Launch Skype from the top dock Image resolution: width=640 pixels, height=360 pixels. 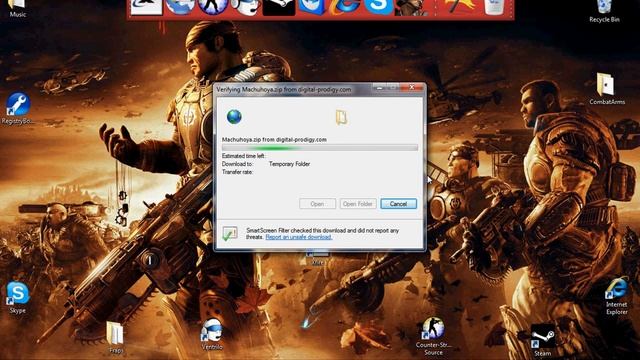pyautogui.click(x=378, y=7)
